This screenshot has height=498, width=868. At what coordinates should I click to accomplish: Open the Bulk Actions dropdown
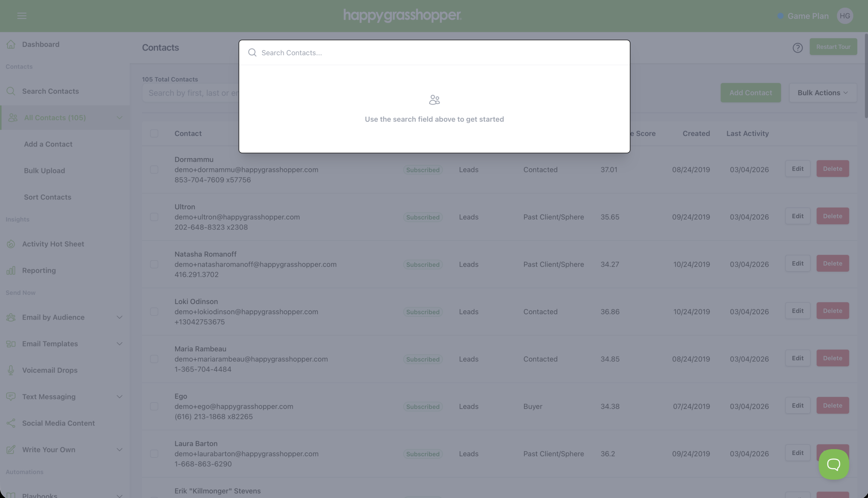[x=823, y=93]
